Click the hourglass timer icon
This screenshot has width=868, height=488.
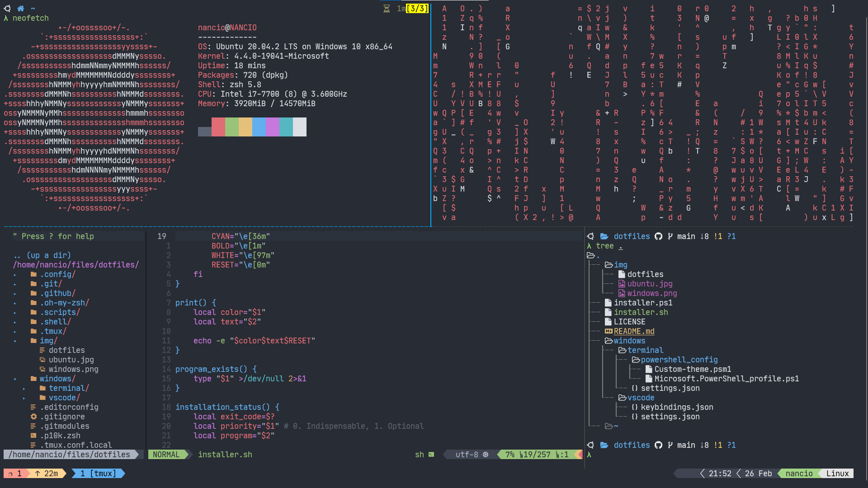[x=387, y=9]
